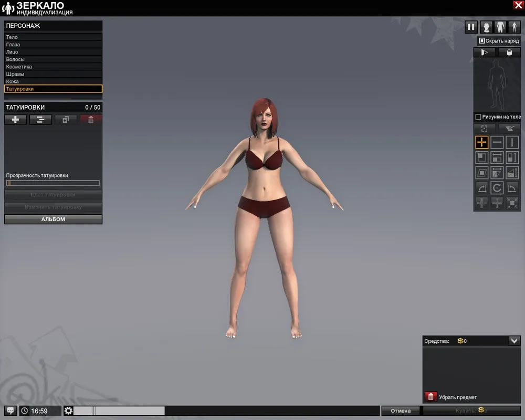525x420 pixels.
Task: Switch camera to head view
Action: [486, 27]
